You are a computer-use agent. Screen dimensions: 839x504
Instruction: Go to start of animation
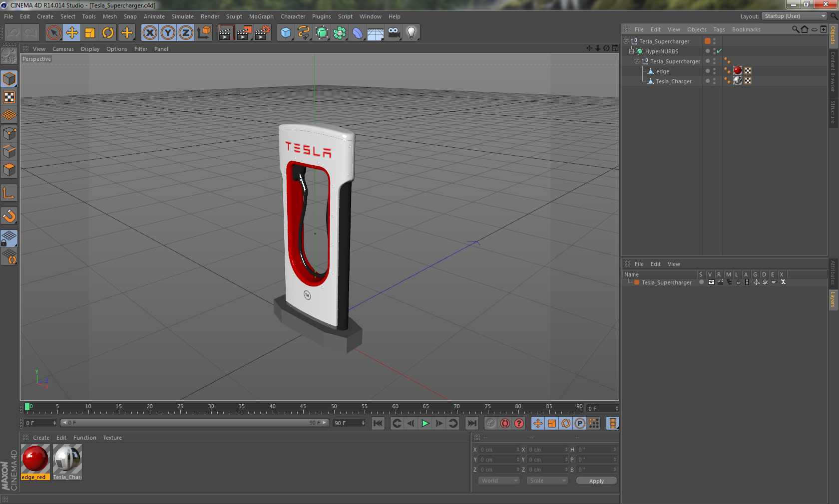[378, 423]
